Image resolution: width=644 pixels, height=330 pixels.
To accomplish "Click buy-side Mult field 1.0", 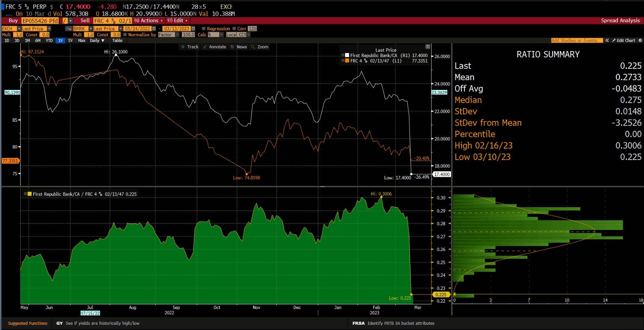I will [18, 34].
